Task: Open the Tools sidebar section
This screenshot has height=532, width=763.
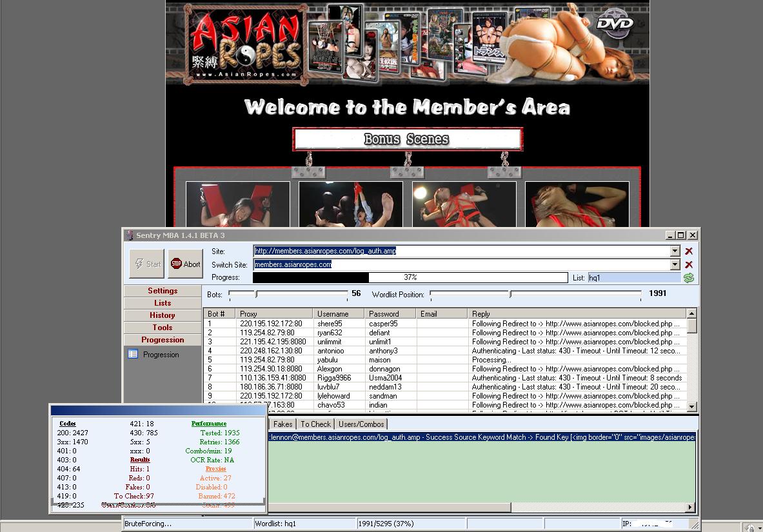Action: point(163,328)
